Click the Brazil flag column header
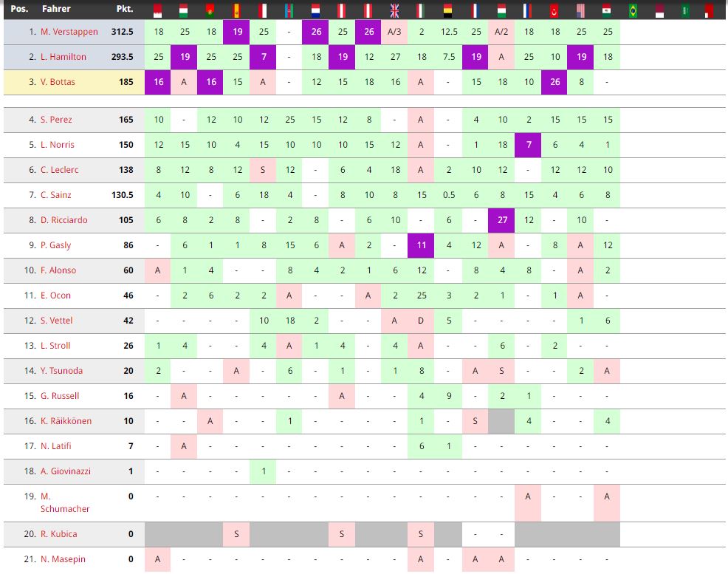Viewport: 728px width, 574px height. click(x=633, y=10)
